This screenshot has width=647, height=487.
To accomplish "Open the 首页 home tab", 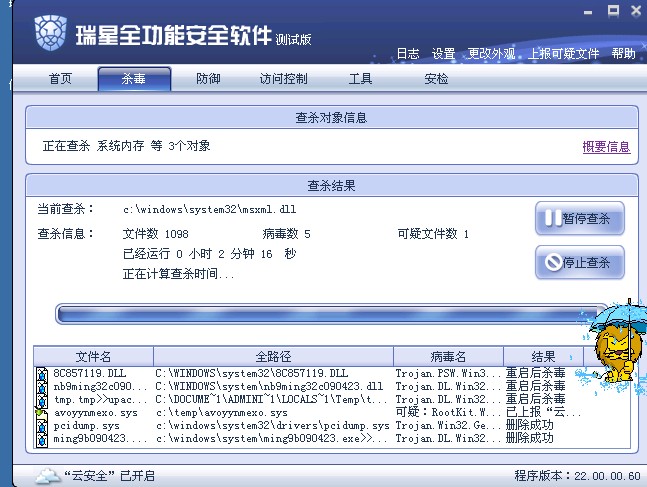I will (x=60, y=78).
